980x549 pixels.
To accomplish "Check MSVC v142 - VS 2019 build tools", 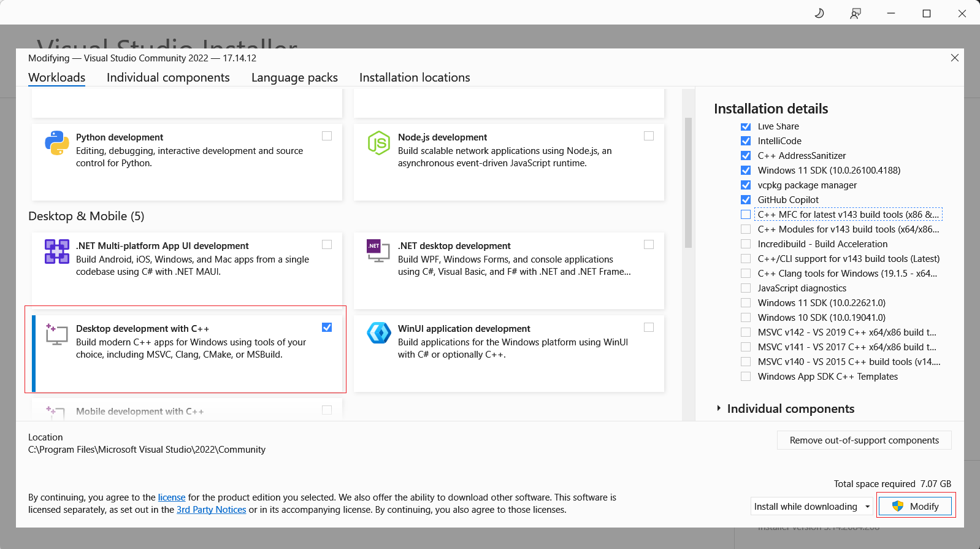I will pyautogui.click(x=746, y=332).
